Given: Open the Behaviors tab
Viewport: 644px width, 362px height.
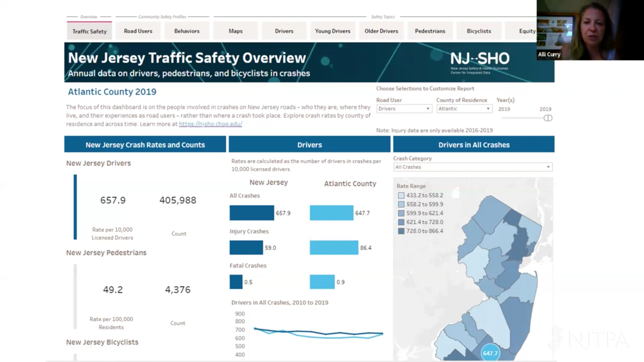Looking at the screenshot, I should coord(187,31).
